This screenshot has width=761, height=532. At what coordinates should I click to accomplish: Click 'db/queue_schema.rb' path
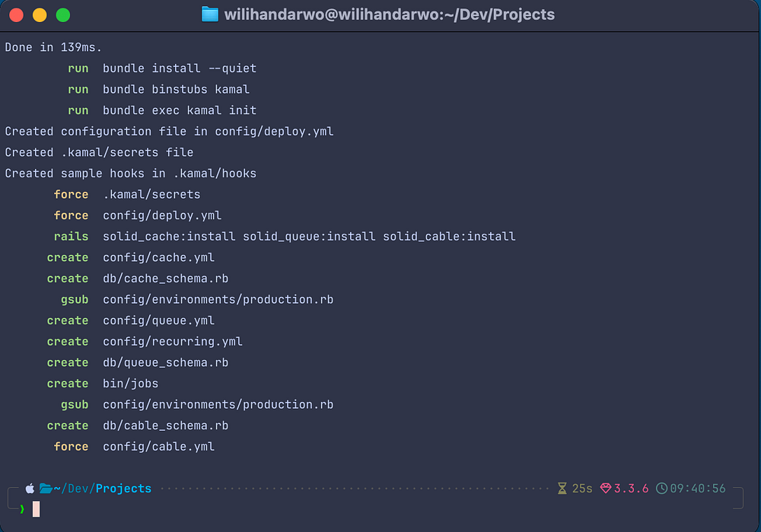coord(165,362)
